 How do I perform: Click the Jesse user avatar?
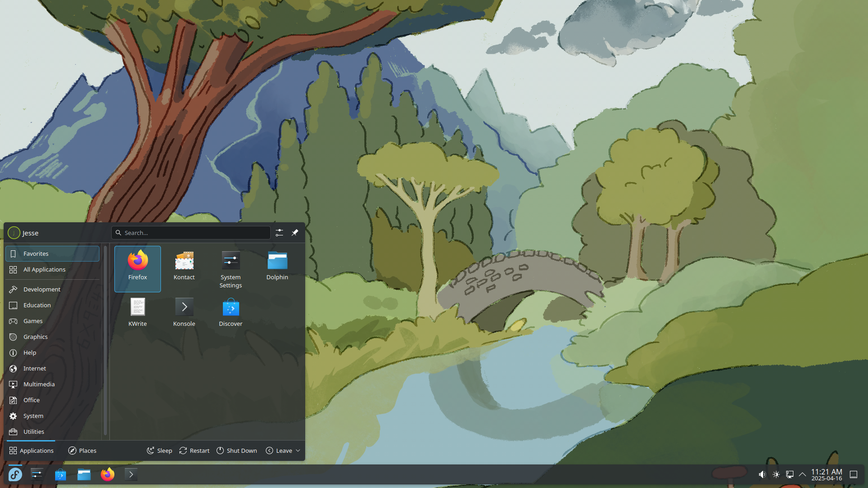click(x=14, y=233)
